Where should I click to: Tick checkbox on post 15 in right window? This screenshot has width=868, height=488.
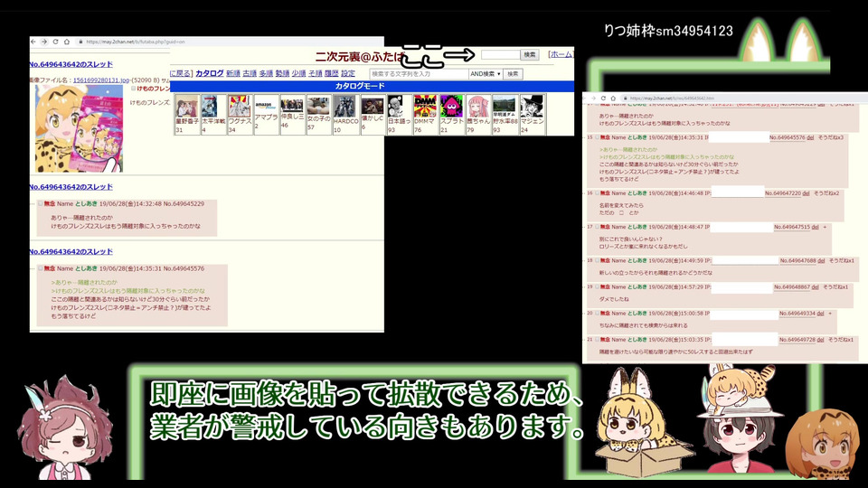597,137
